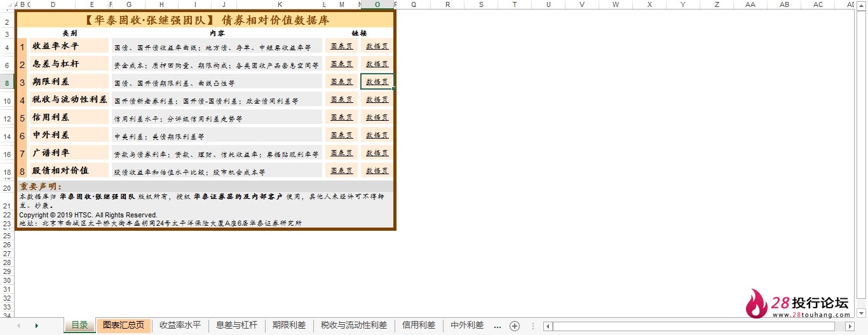Open 图表页 link for 股债相对价值
Image resolution: width=868 pixels, height=335 pixels.
(x=342, y=171)
